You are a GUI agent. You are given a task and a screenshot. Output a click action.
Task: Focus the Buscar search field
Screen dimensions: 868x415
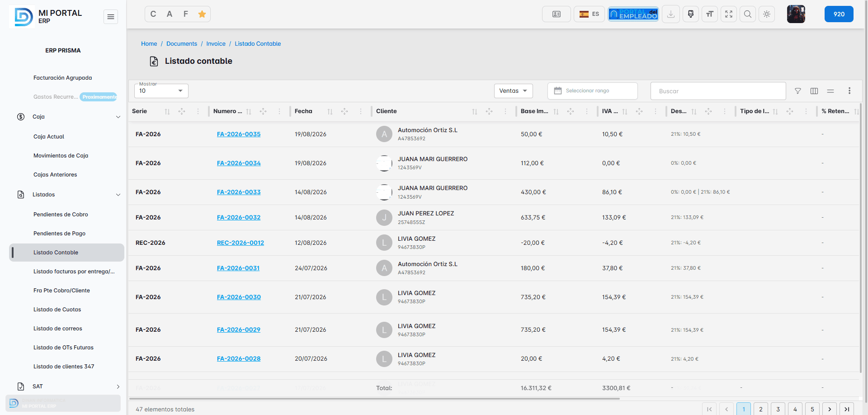coord(718,91)
